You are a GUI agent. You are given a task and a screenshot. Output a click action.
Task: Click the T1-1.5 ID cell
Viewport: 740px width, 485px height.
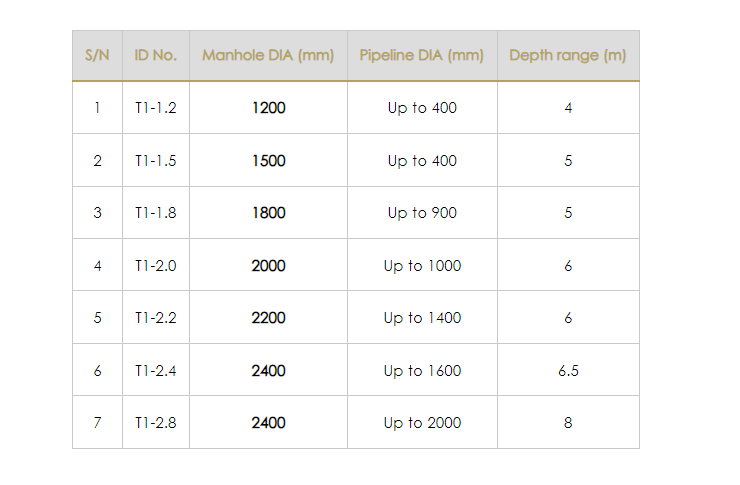(155, 161)
